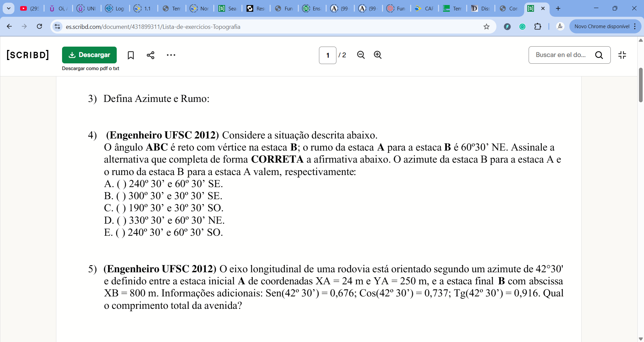The height and width of the screenshot is (342, 644).
Task: Click the Buscar en el documento field
Action: 560,55
